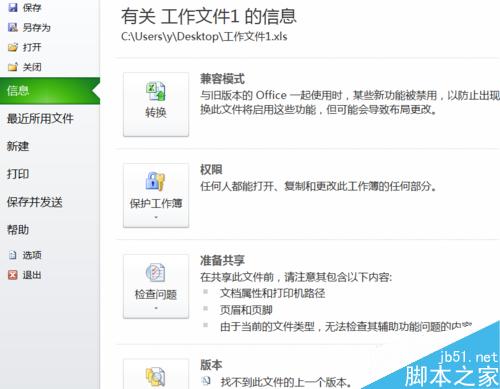Click the text 在共享此文件前，请注意其包含以下内容
Viewport: 500px width, 389px height.
[x=296, y=277]
